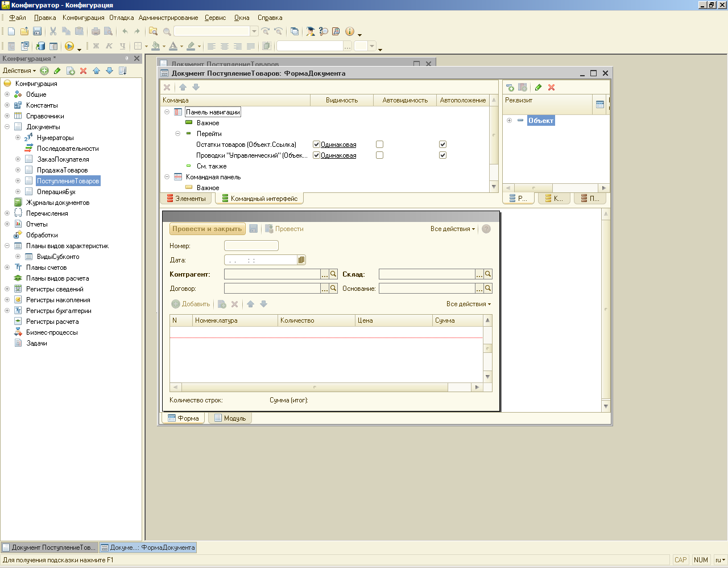Viewport: 728px width, 568px height.
Task: Open the Отладка menu
Action: point(121,18)
